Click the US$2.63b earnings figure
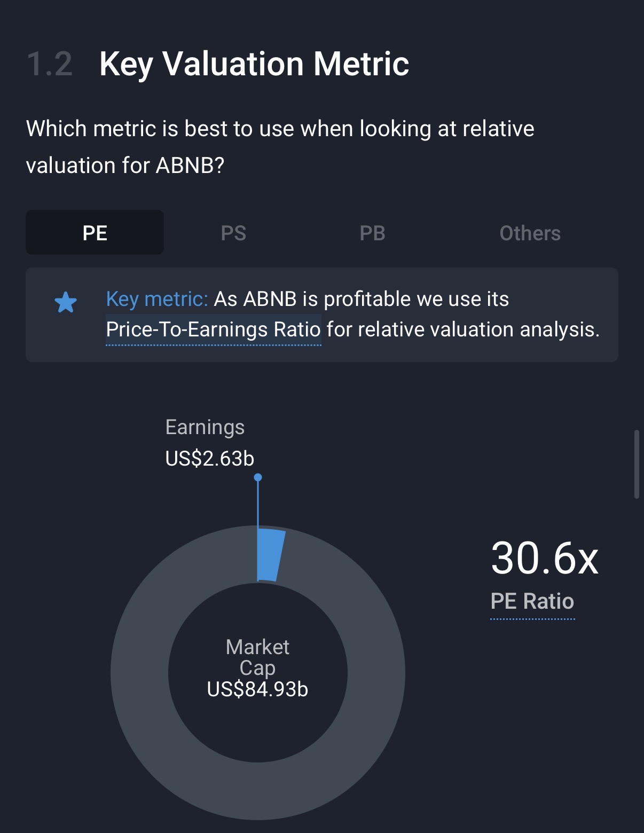Viewport: 644px width, 833px height. [x=210, y=459]
